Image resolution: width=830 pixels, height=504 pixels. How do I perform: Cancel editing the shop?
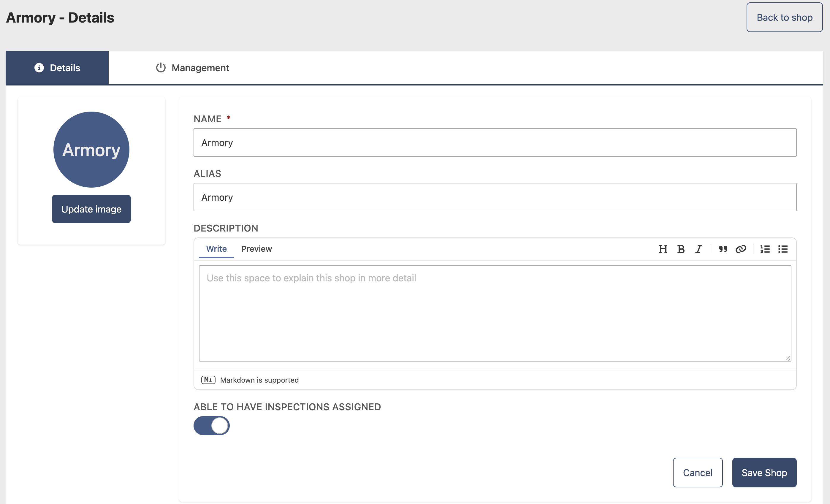698,472
